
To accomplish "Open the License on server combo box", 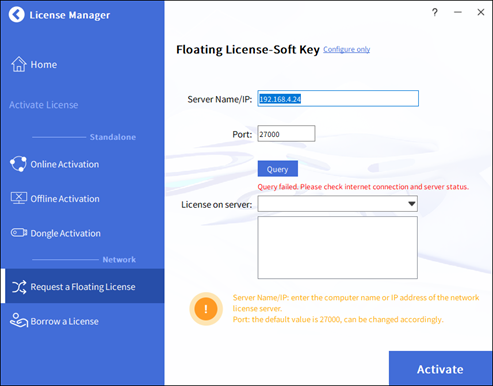I will click(x=337, y=204).
